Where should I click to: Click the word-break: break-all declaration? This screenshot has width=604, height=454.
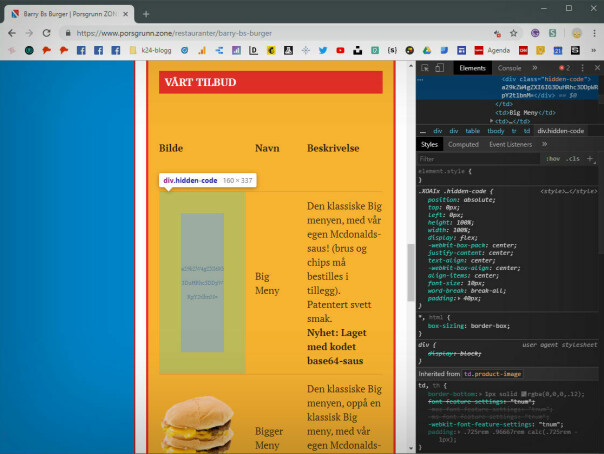(x=466, y=291)
